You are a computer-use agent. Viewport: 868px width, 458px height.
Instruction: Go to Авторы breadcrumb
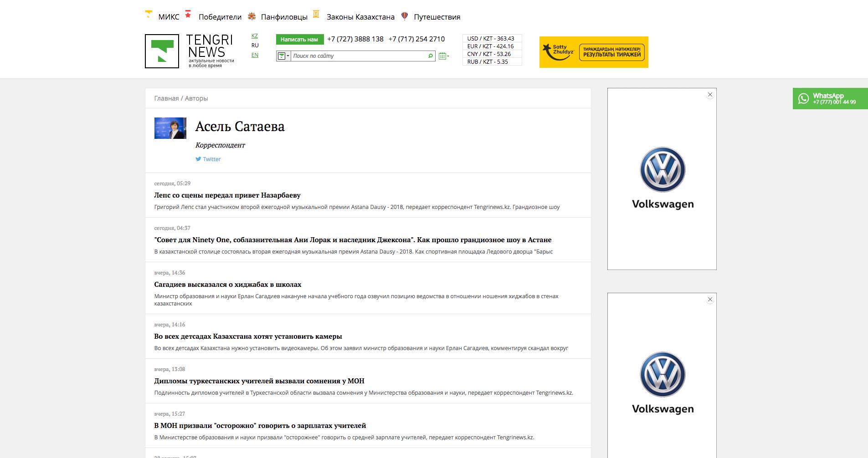196,98
